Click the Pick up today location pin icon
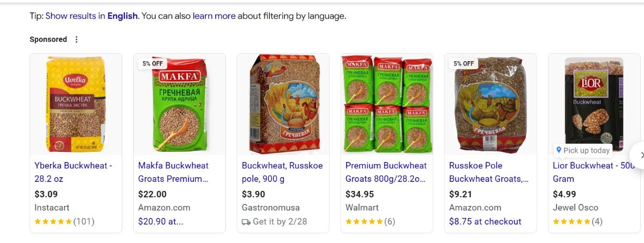Image resolution: width=644 pixels, height=243 pixels. [x=559, y=150]
